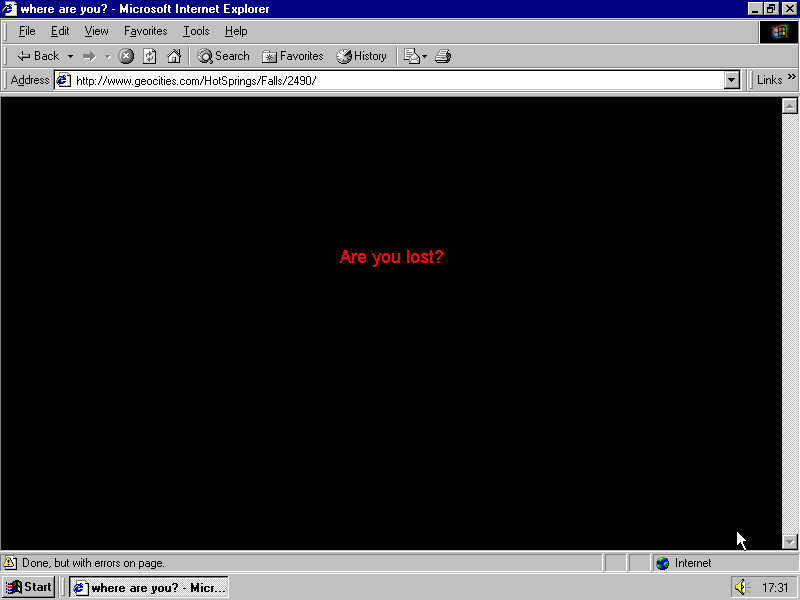The height and width of the screenshot is (600, 800).
Task: Show the History pane
Action: pos(361,56)
